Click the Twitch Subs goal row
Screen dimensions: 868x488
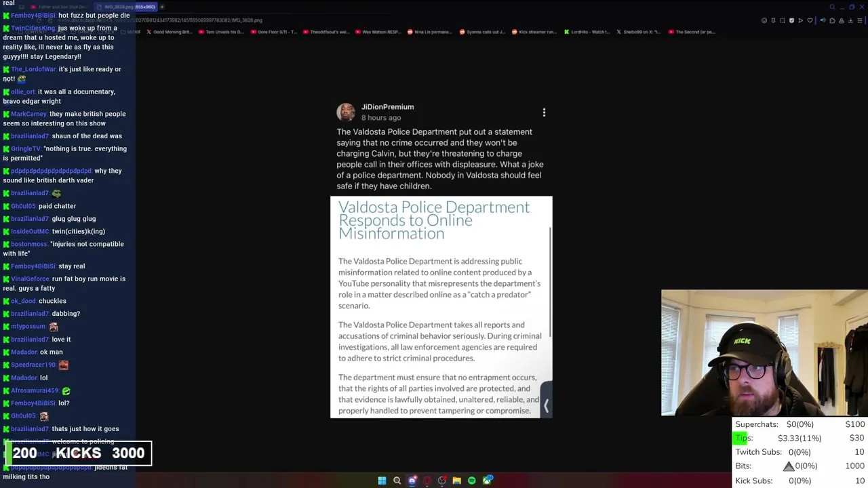(800, 452)
